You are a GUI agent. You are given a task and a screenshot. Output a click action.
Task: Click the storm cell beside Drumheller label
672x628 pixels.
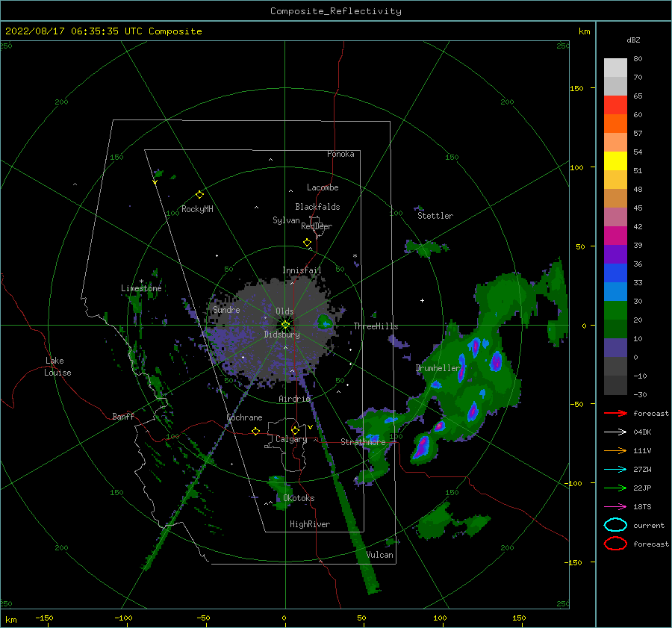[x=461, y=370]
